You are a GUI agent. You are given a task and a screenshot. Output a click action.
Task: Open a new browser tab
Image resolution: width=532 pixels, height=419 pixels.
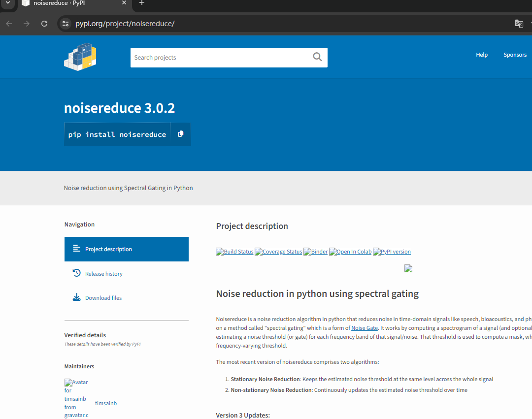(x=142, y=3)
